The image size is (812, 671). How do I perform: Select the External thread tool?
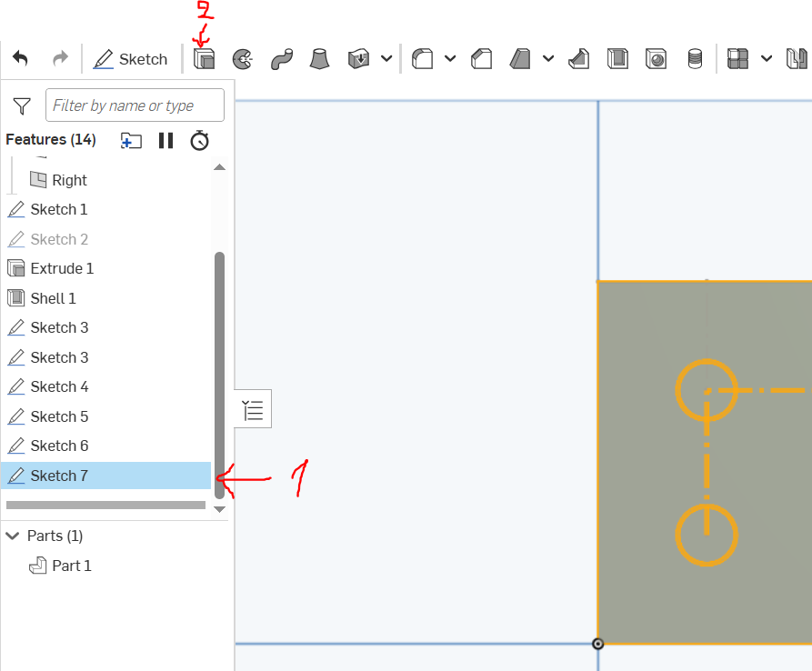click(x=695, y=59)
